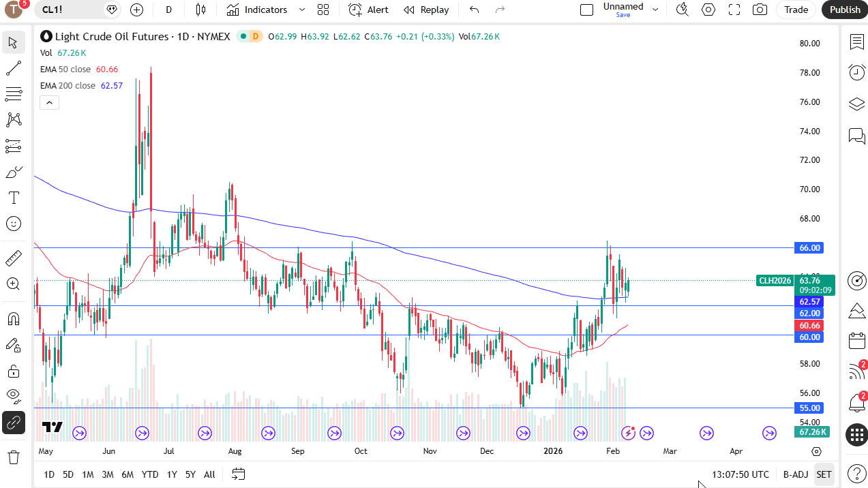Toggle lock all drawing tools
The image size is (868, 488).
[x=13, y=371]
